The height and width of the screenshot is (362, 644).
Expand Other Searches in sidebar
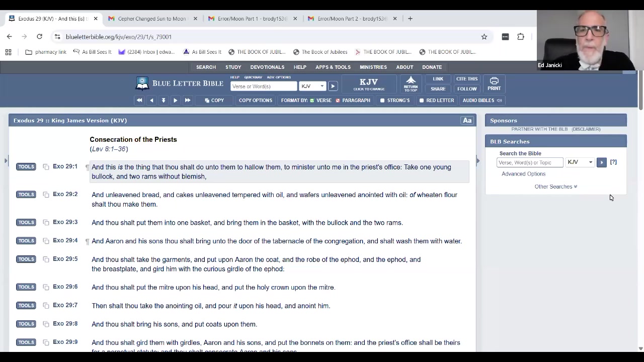point(555,187)
